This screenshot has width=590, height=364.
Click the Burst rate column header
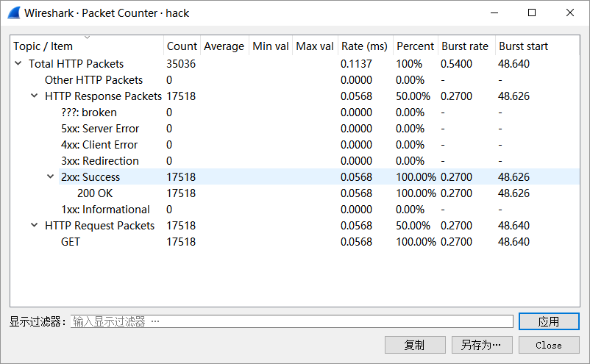pyautogui.click(x=464, y=46)
